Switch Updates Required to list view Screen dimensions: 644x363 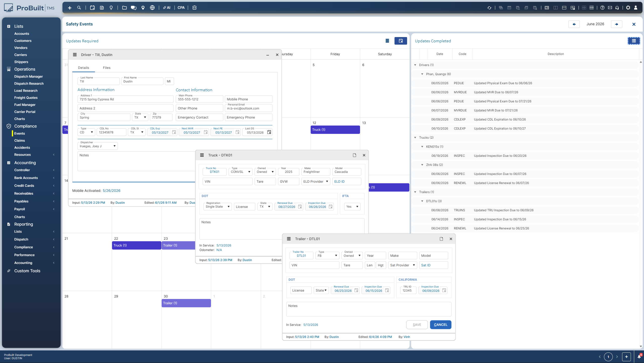[x=387, y=41]
